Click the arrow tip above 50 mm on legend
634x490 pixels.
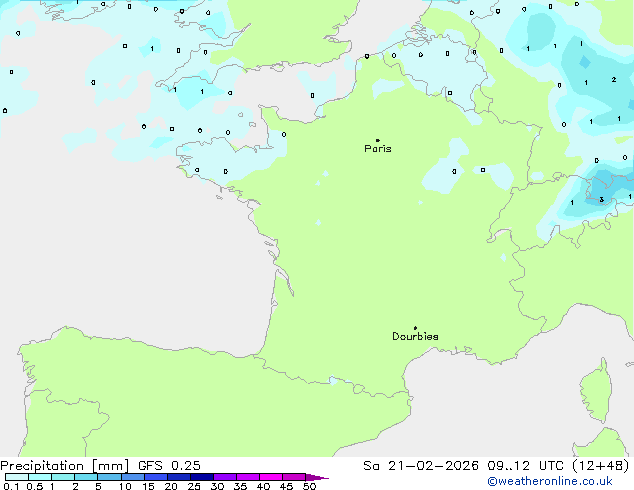[x=317, y=477]
